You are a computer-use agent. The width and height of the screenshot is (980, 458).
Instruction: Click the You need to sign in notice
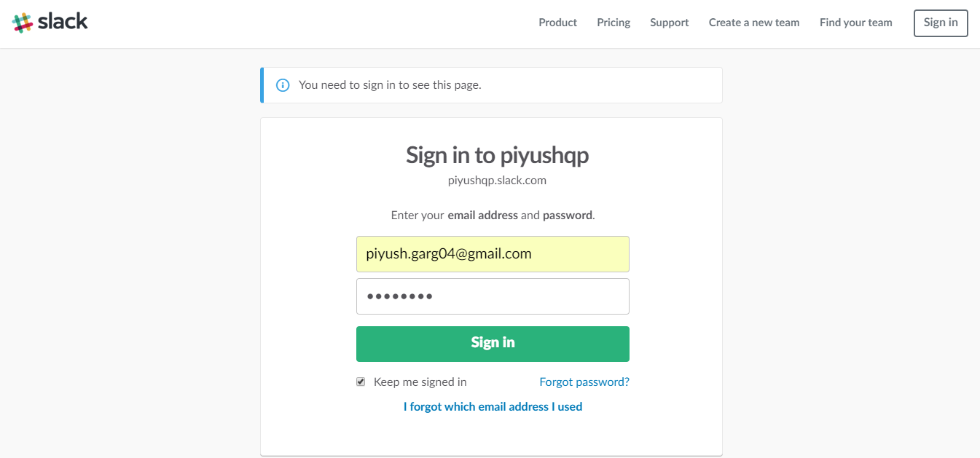(x=390, y=85)
